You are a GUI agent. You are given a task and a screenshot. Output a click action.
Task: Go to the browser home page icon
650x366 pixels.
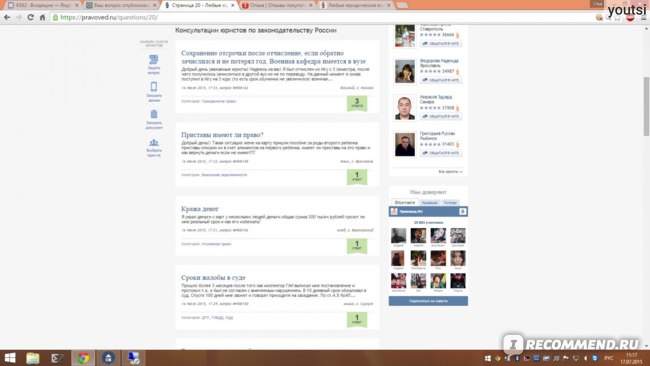42,17
